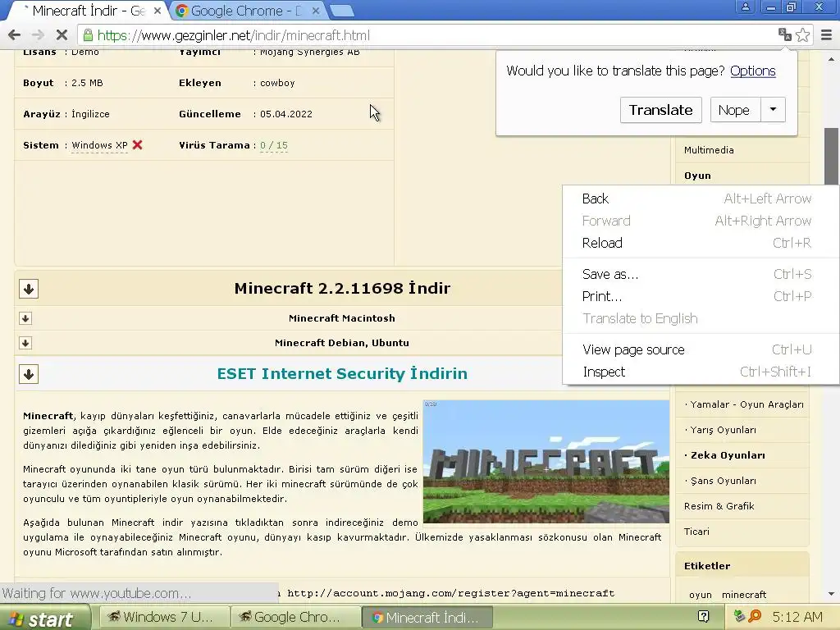Open Ticari sidebar category
Image resolution: width=840 pixels, height=630 pixels.
tap(696, 532)
